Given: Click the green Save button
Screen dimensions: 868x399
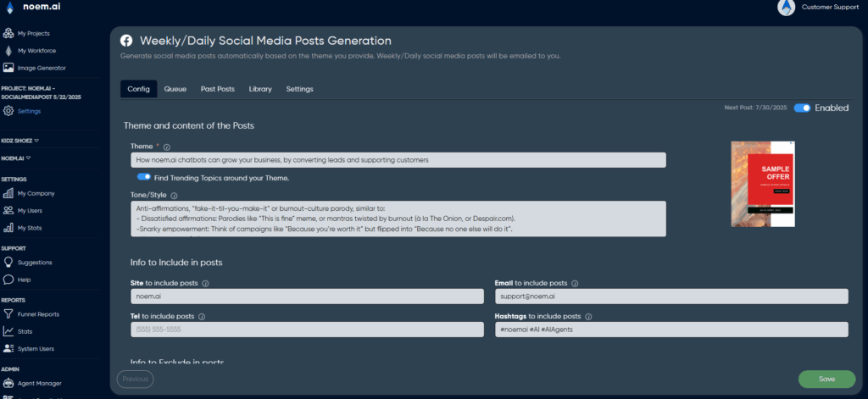Looking at the screenshot, I should pos(826,379).
